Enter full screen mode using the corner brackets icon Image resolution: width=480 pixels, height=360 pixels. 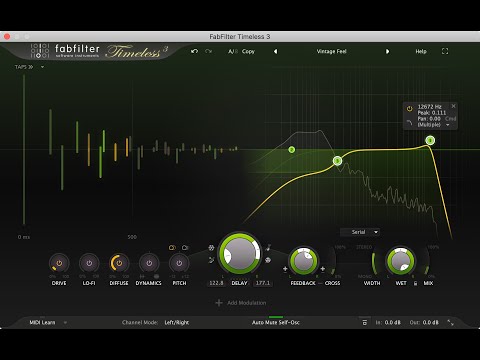445,51
